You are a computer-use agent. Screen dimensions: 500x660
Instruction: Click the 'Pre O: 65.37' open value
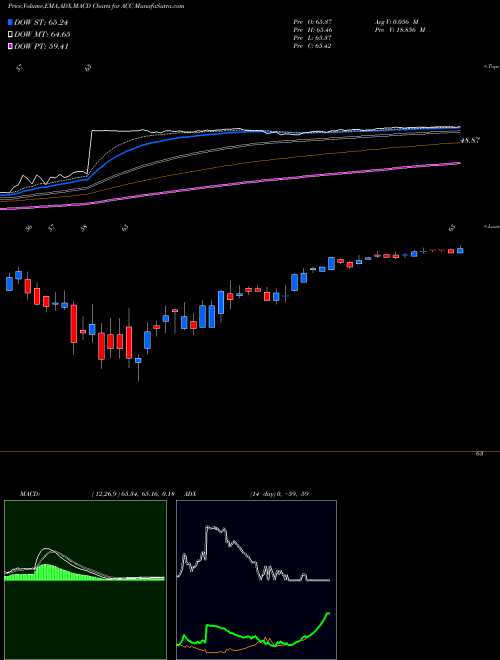coord(313,21)
